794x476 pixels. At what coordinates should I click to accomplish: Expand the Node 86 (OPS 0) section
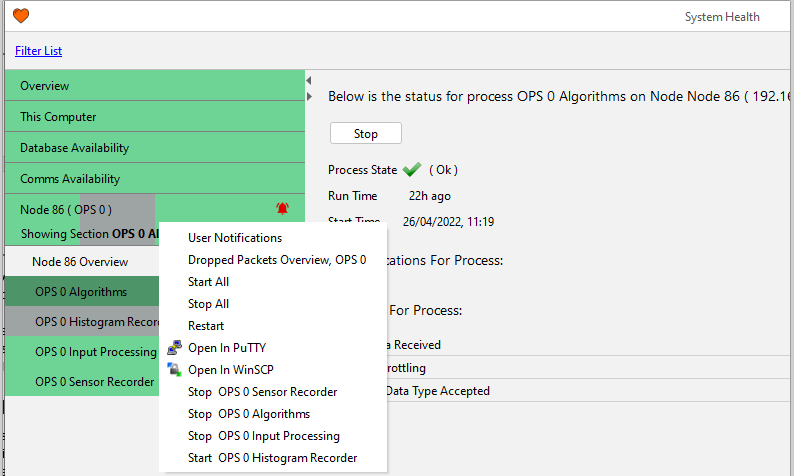pyautogui.click(x=66, y=209)
